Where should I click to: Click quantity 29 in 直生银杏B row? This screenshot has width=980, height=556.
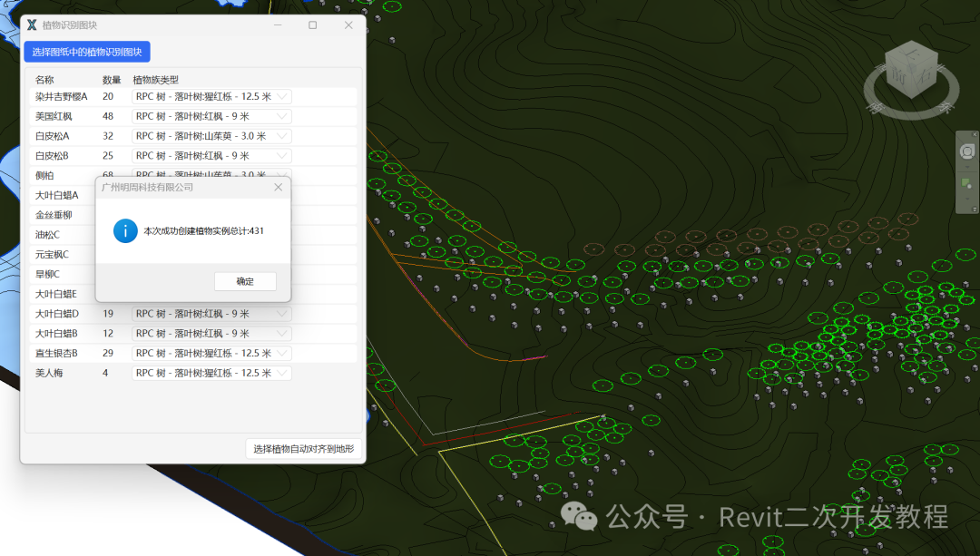(108, 353)
